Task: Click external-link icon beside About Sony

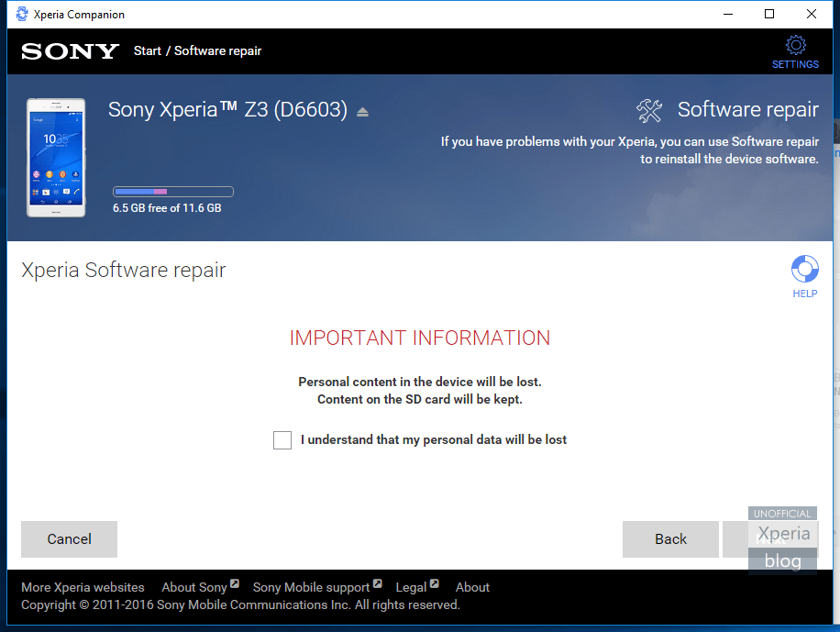Action: (x=233, y=582)
